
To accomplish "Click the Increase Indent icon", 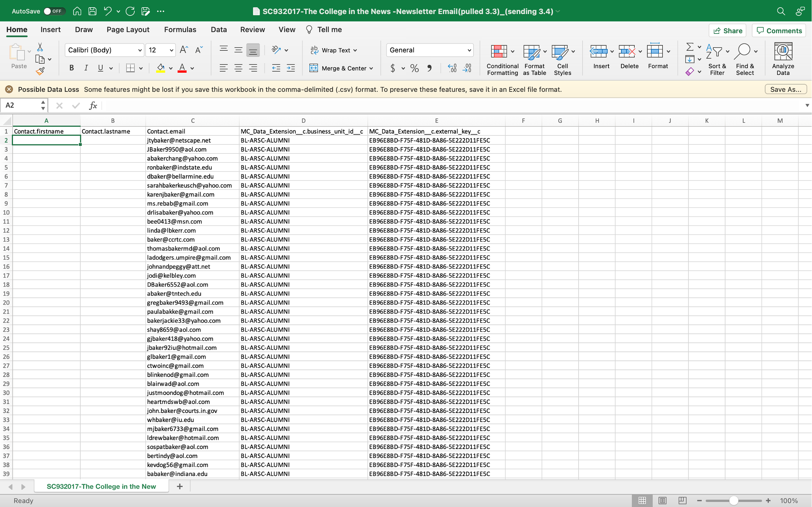I will pos(291,68).
